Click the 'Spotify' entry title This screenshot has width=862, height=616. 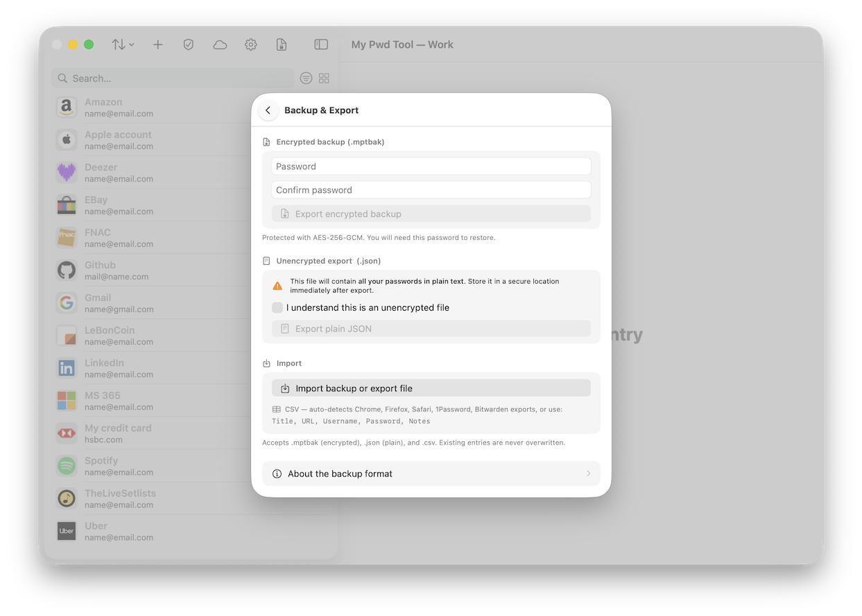point(101,461)
